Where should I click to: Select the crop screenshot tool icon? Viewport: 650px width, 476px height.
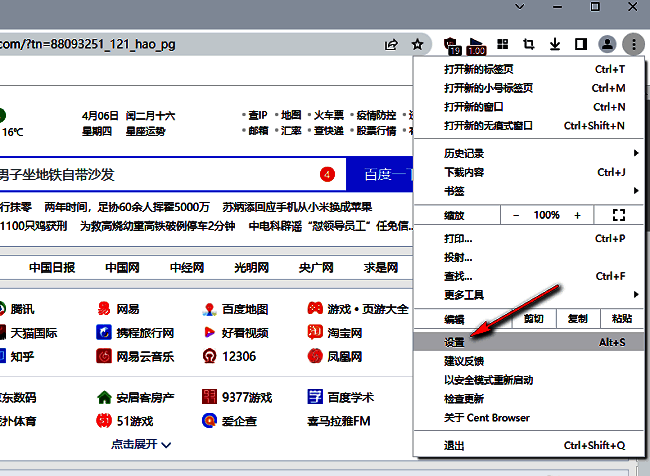point(529,44)
